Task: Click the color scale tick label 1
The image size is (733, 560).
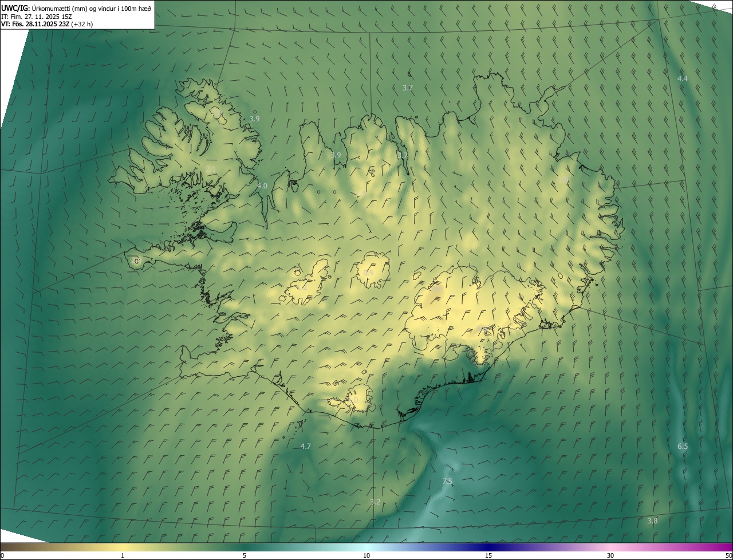Action: point(123,555)
